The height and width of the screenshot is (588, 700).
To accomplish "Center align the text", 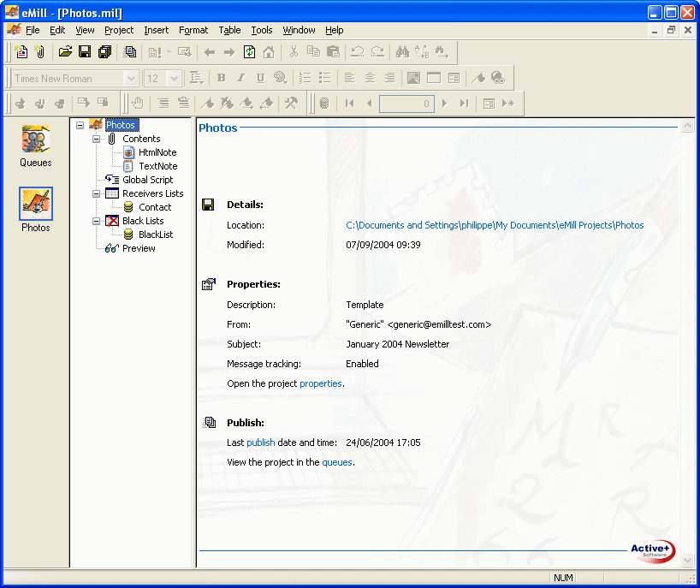I will [x=370, y=78].
